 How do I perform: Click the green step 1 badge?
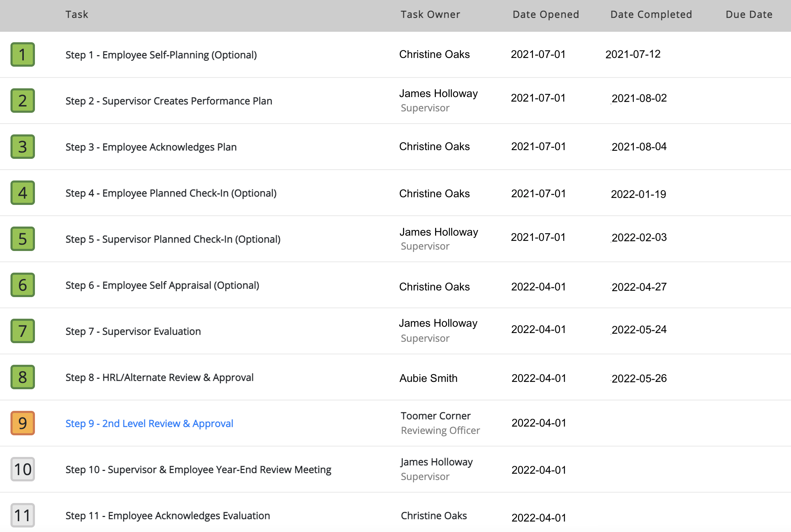tap(23, 54)
